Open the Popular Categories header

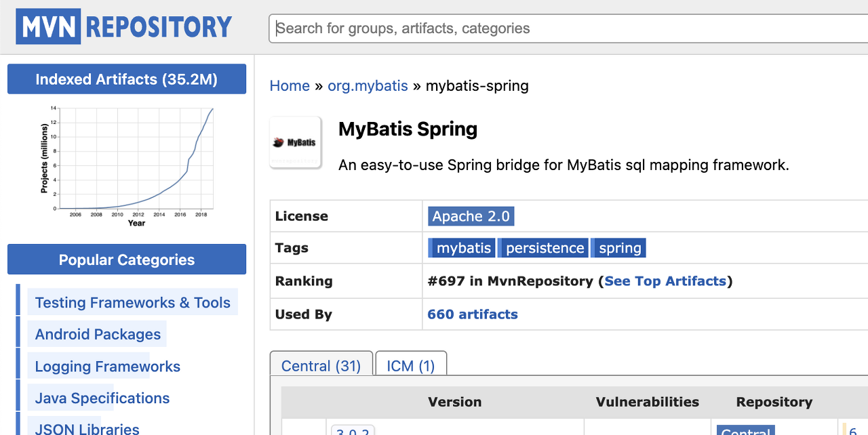tap(127, 260)
